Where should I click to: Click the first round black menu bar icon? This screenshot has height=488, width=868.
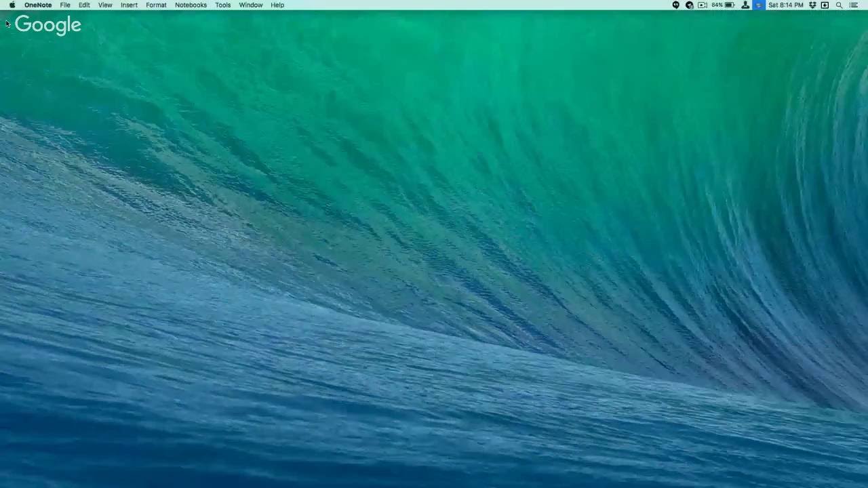[676, 5]
